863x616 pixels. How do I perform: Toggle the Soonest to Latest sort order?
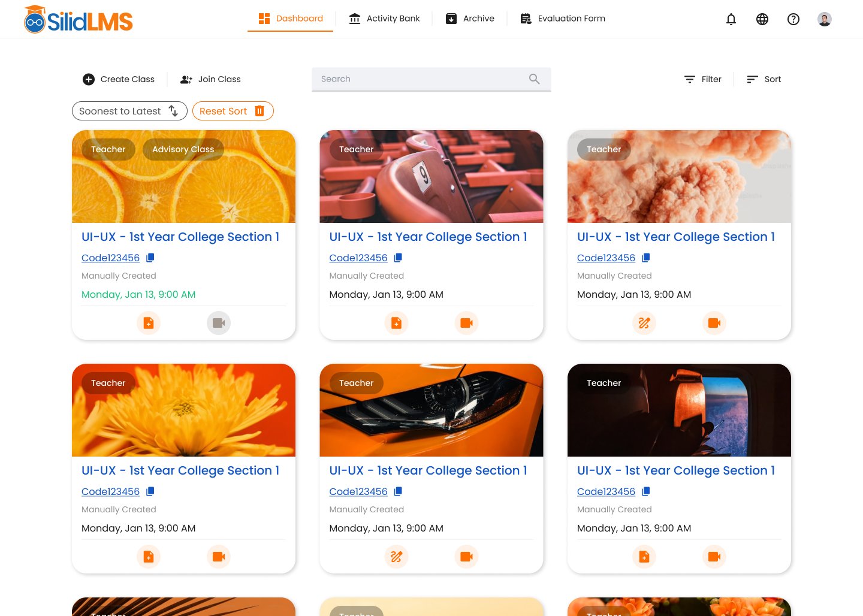tap(129, 111)
